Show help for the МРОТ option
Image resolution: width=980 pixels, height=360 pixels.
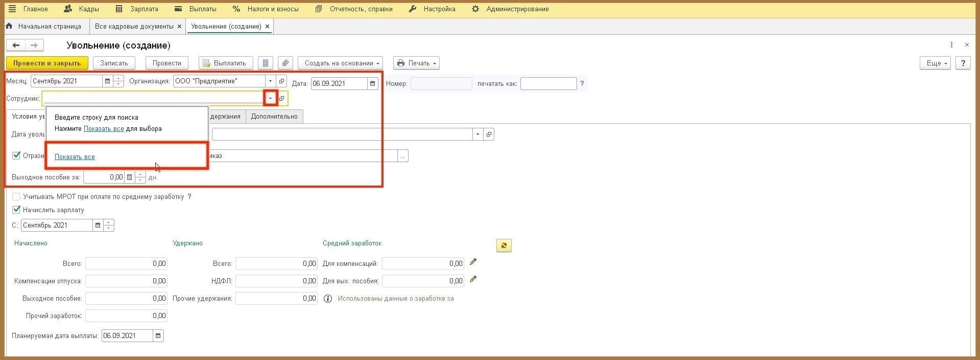tap(189, 196)
